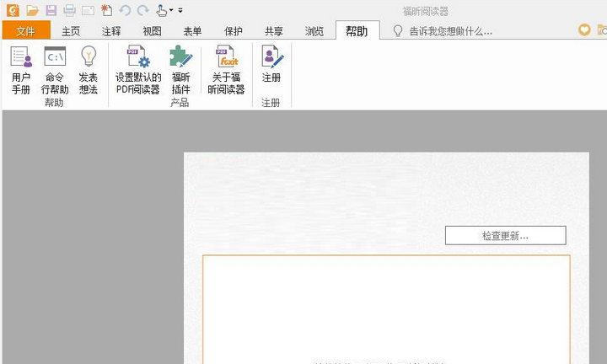This screenshot has height=364, width=607.
Task: Open quick access toolbar customize dropdown
Action: point(180,10)
